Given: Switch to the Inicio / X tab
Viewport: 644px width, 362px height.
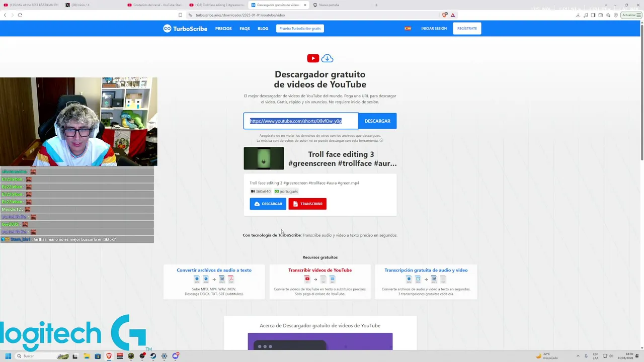Looking at the screenshot, I should (x=93, y=5).
